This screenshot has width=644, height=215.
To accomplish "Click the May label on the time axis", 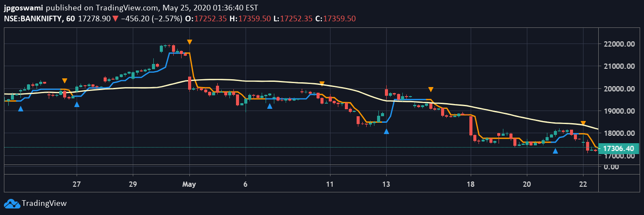I will pos(189,184).
